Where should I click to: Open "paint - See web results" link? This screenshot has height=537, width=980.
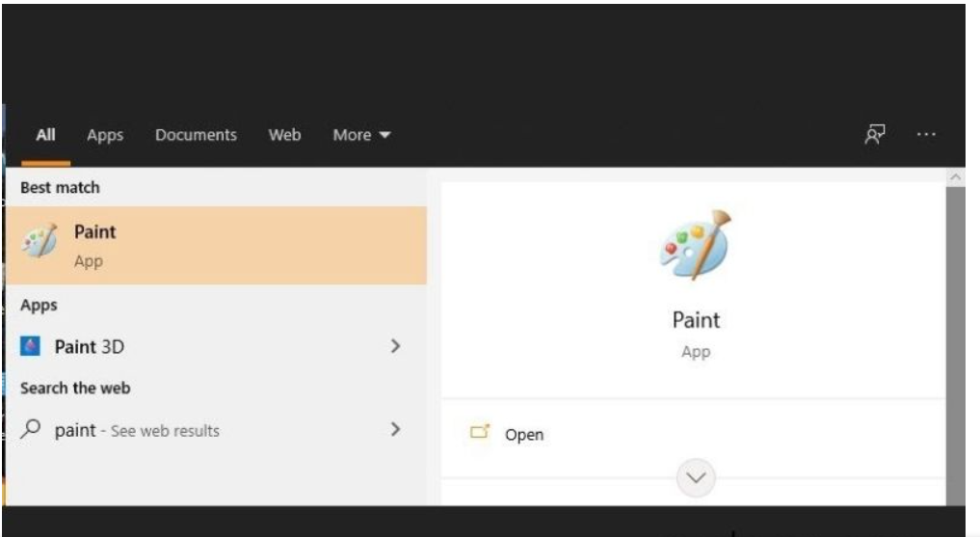pos(137,430)
